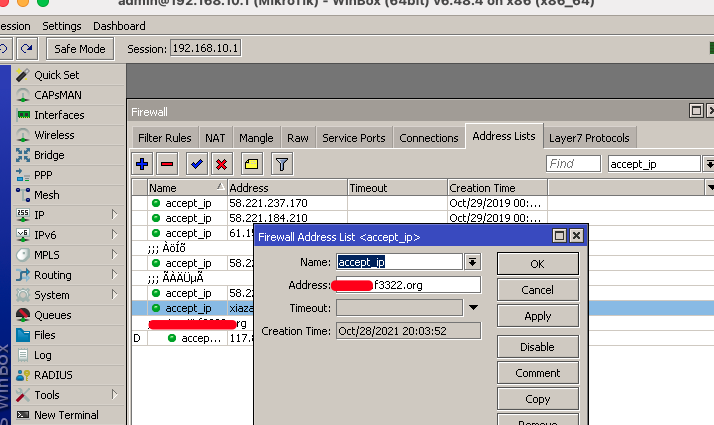The image size is (714, 425).
Task: Switch to the Layer7 Protocols tab
Action: pyautogui.click(x=589, y=138)
